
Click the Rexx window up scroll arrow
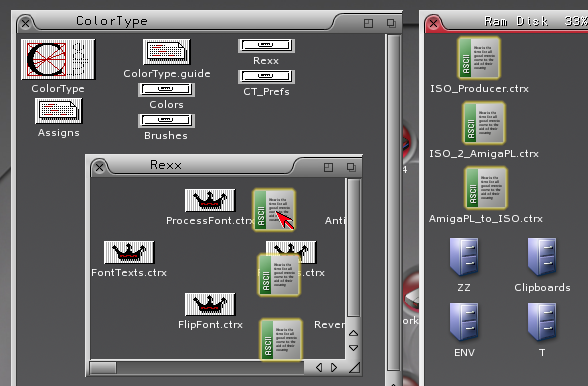click(354, 333)
